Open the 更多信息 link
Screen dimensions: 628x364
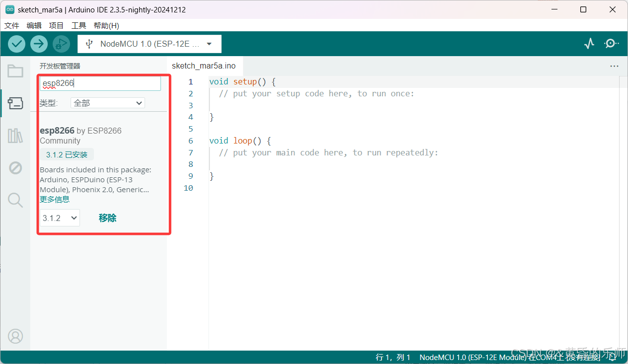(55, 199)
